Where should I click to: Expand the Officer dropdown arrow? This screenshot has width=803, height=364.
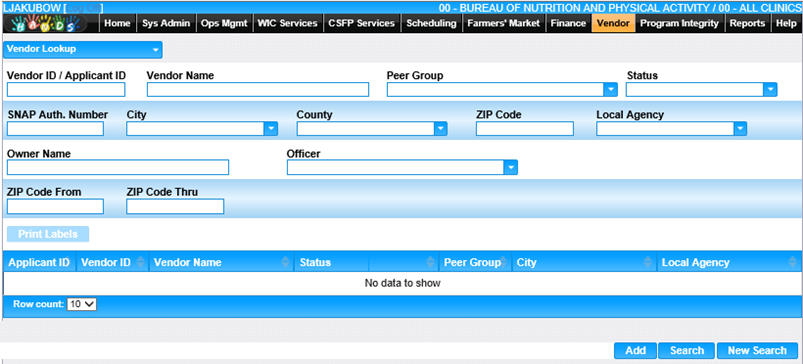click(x=511, y=167)
